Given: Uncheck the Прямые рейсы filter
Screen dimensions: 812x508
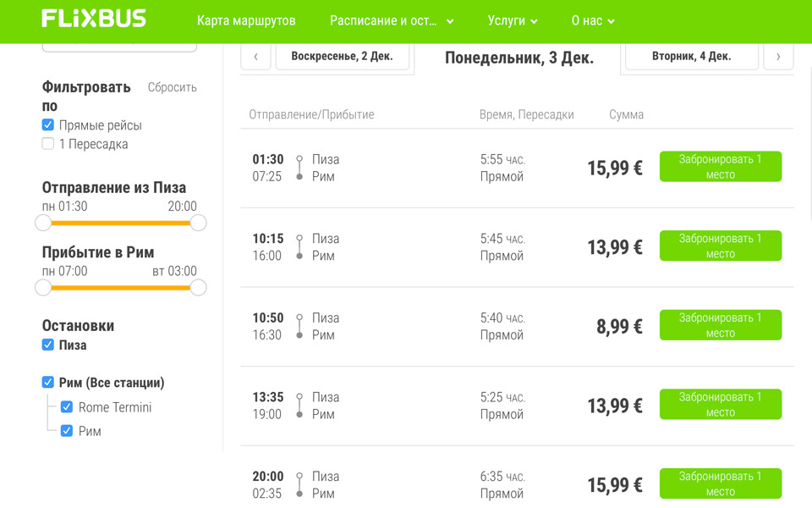Looking at the screenshot, I should pyautogui.click(x=48, y=125).
